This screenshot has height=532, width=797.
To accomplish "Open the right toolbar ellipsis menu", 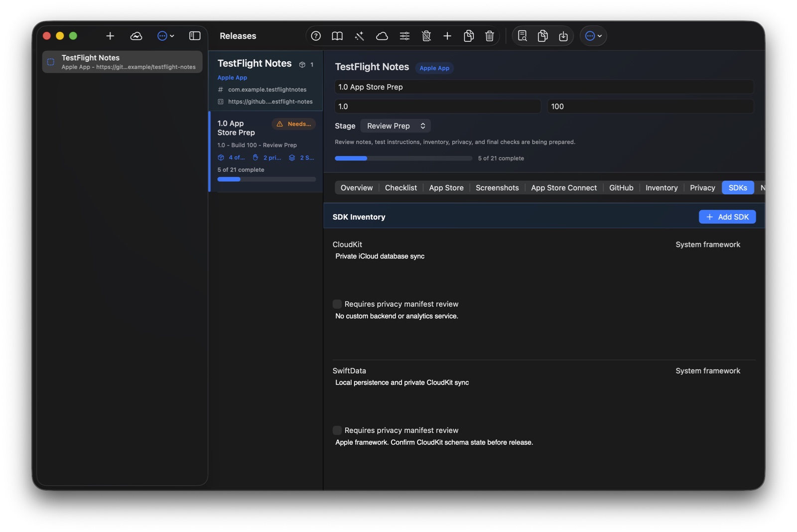I will click(593, 36).
